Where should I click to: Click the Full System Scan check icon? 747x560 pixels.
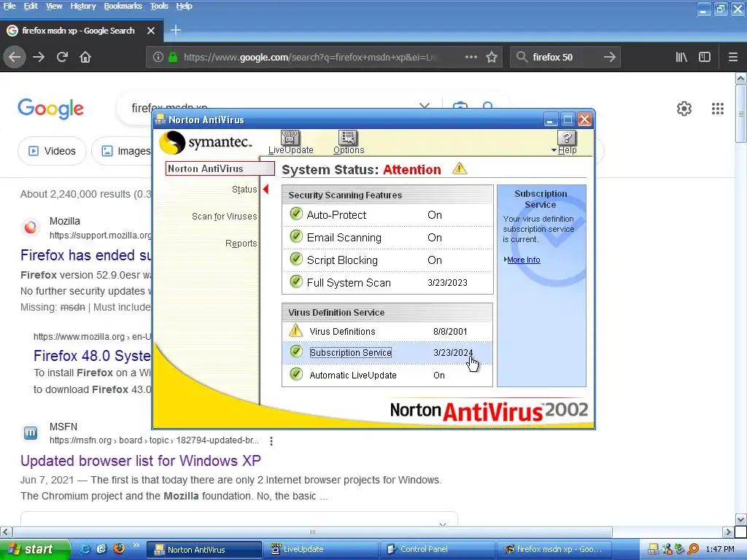296,281
